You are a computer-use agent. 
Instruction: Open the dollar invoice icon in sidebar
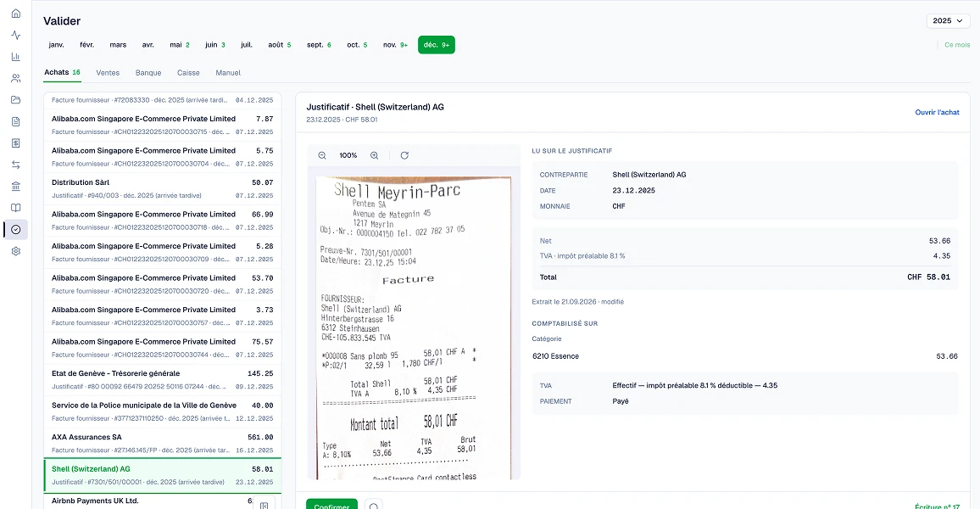click(16, 143)
